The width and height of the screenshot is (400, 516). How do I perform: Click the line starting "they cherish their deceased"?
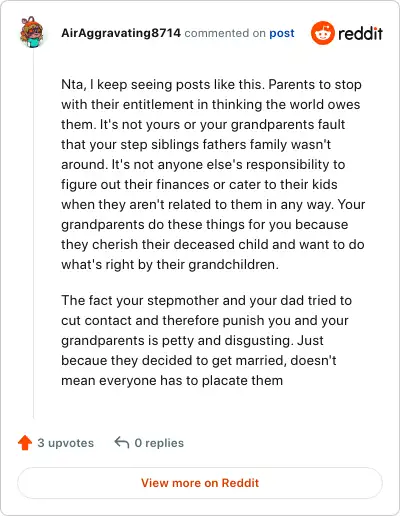pyautogui.click(x=213, y=244)
